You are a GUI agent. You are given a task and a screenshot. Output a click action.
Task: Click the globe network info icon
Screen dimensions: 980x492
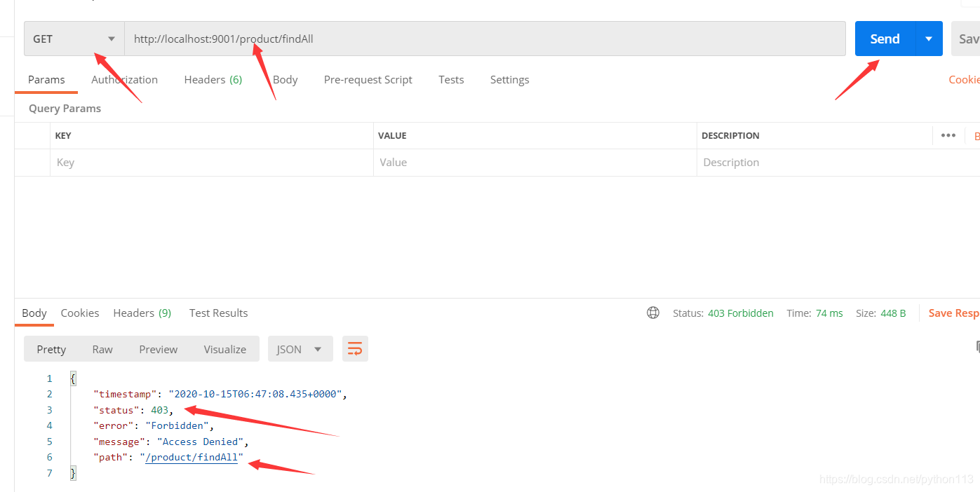(x=653, y=313)
